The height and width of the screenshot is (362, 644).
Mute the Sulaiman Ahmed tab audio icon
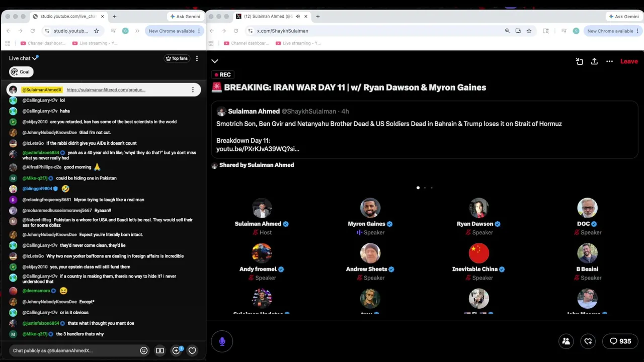297,17
